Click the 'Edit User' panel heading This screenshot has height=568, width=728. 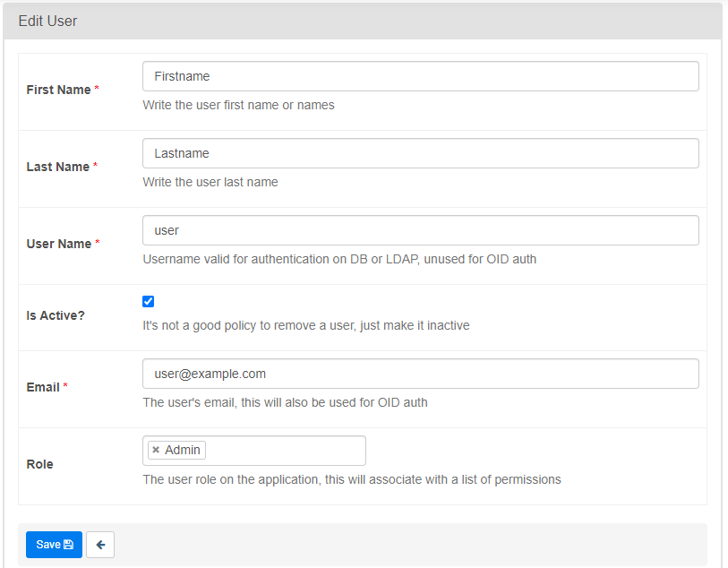47,21
